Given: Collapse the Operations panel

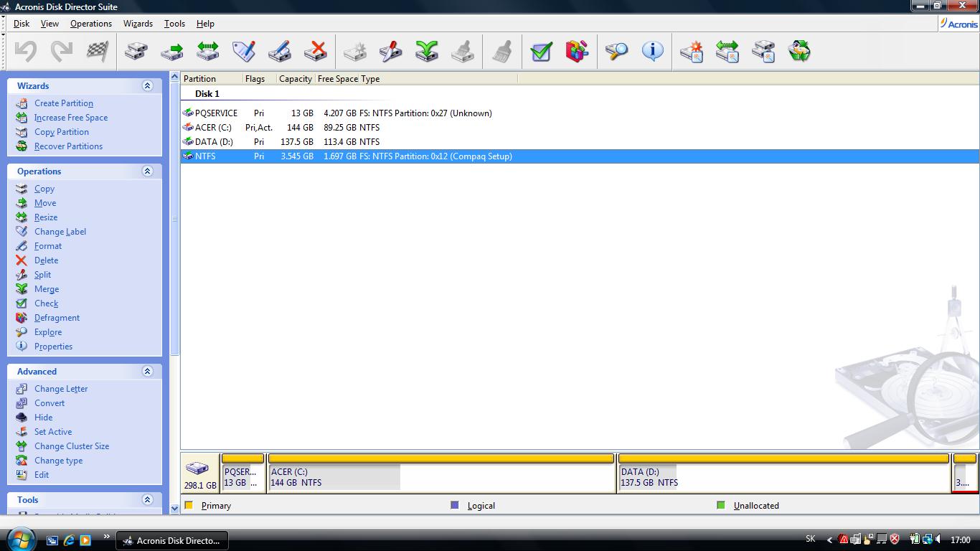Looking at the screenshot, I should tap(148, 171).
